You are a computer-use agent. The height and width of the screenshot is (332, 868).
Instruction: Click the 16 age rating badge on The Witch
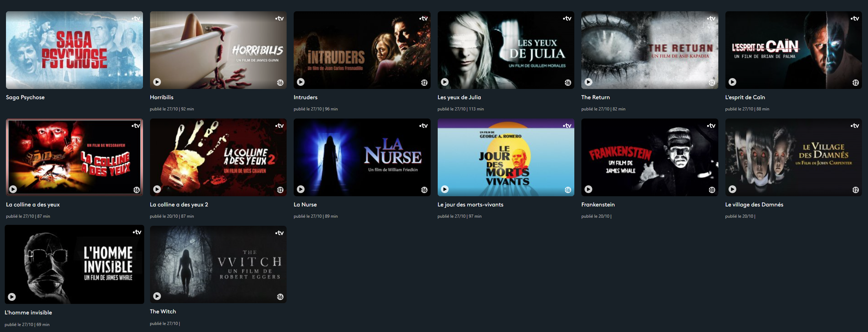point(280,297)
